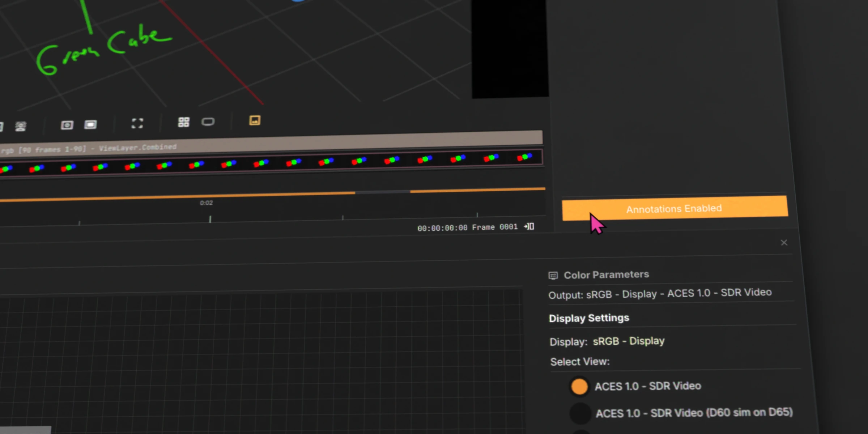Click the Color Parameters panel icon
The height and width of the screenshot is (434, 868).
(x=553, y=275)
